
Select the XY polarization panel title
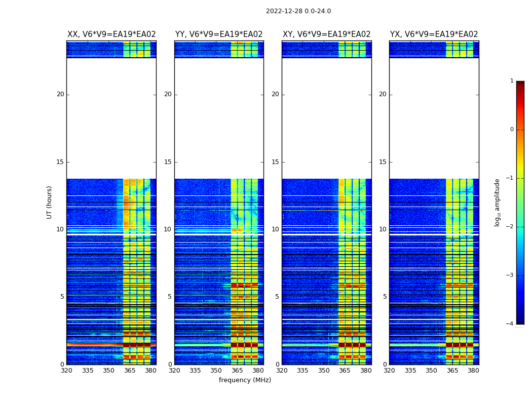click(x=326, y=34)
